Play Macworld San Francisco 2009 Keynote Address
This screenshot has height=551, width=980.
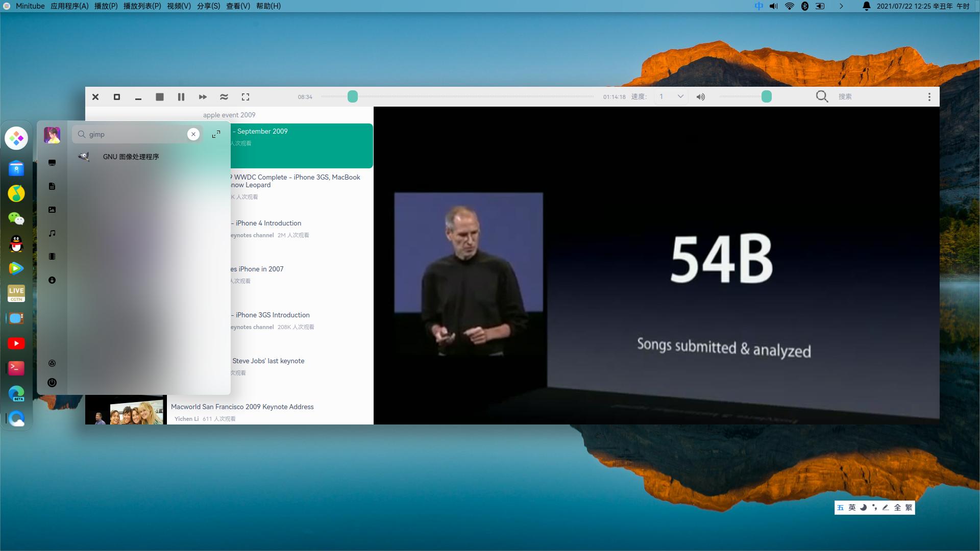click(x=242, y=407)
